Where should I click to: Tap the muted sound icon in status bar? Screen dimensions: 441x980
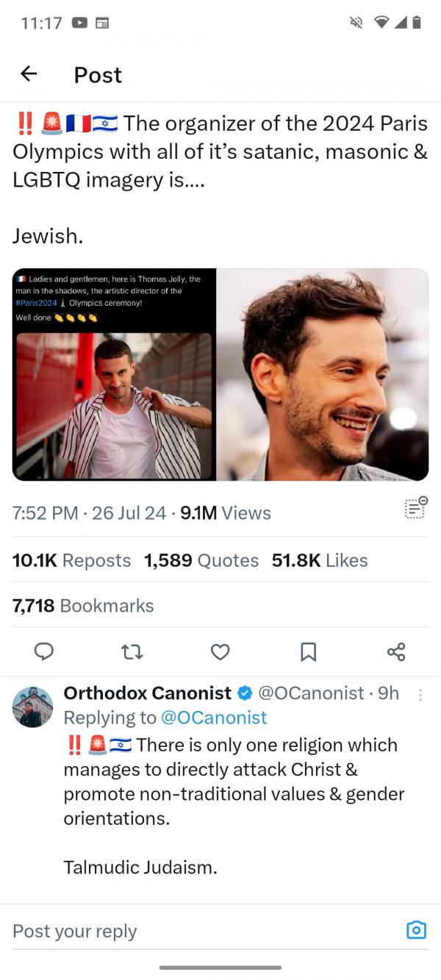pyautogui.click(x=355, y=22)
